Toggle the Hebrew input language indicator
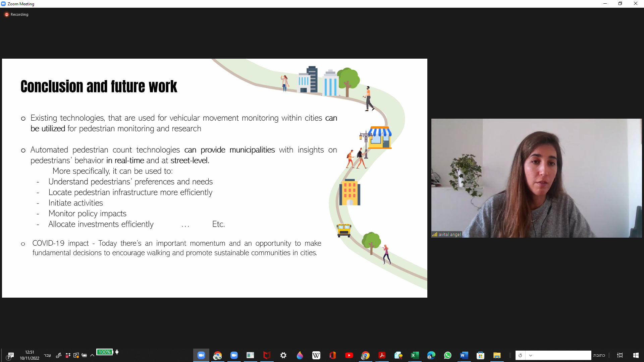 point(47,355)
